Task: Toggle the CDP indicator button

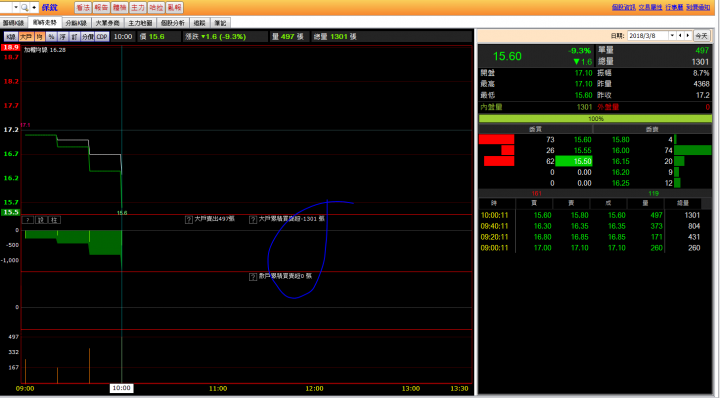Action: 102,37
